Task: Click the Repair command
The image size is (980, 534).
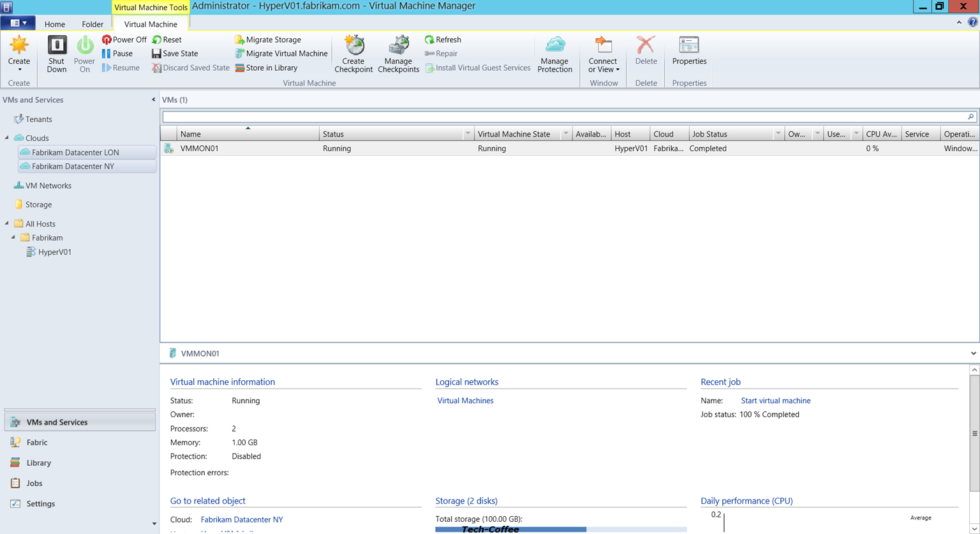Action: [x=441, y=54]
